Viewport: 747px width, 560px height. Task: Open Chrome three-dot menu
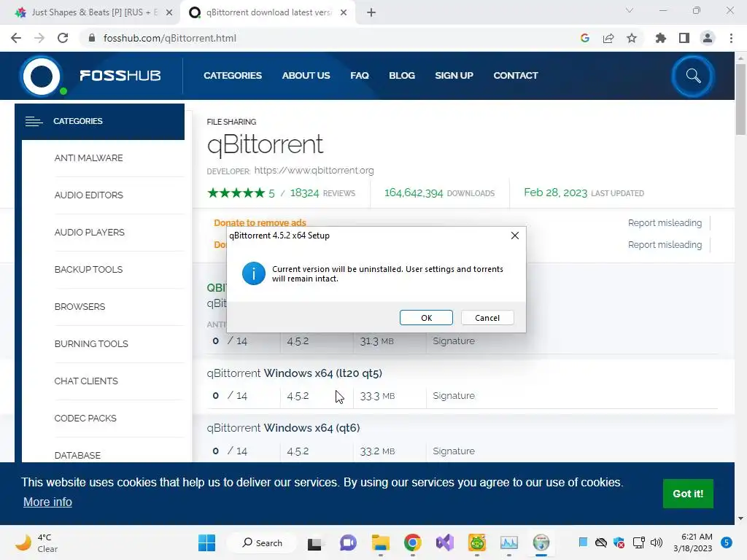[x=731, y=38]
